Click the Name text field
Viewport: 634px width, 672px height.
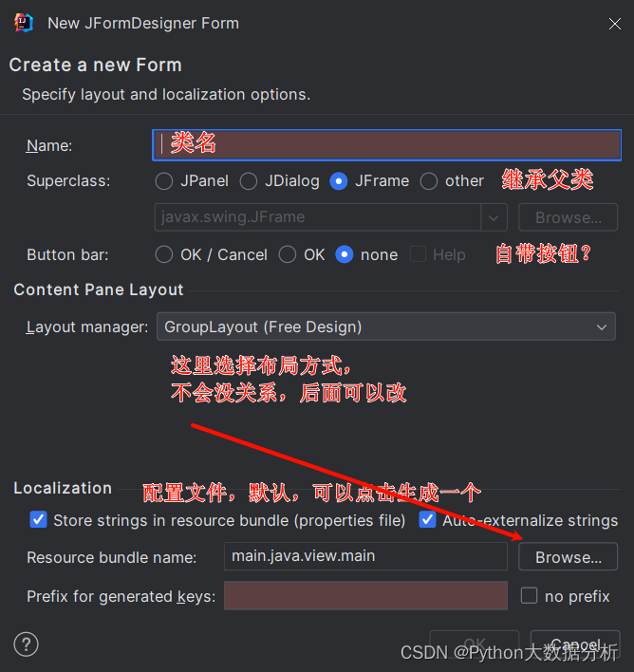coord(386,145)
